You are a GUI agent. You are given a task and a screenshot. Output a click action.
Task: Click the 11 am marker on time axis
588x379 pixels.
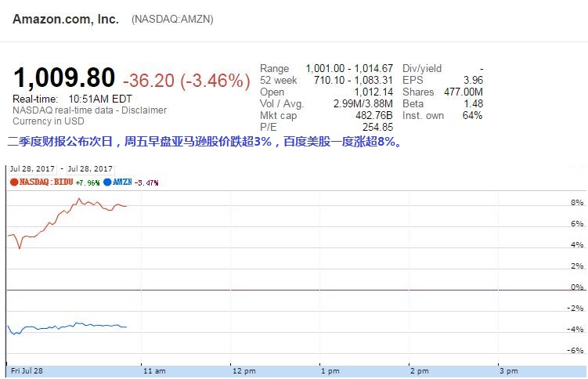pyautogui.click(x=154, y=371)
